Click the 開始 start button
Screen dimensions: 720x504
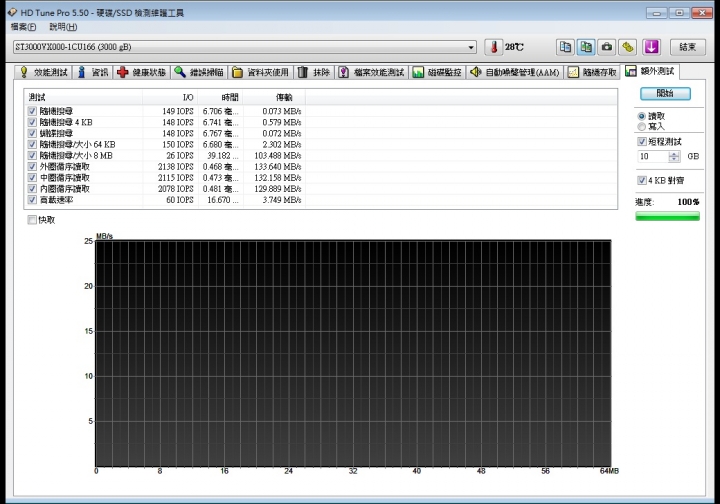coord(665,93)
